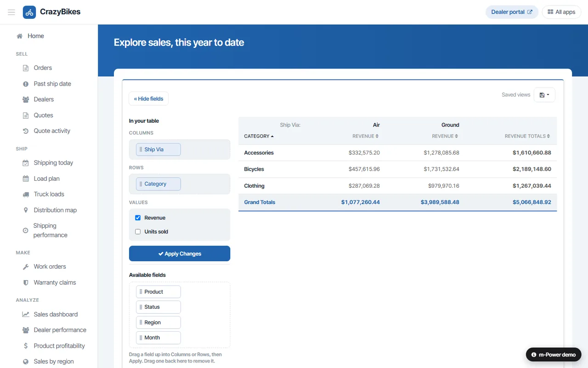Click the Sales by region globe icon
588x368 pixels.
[26, 362]
